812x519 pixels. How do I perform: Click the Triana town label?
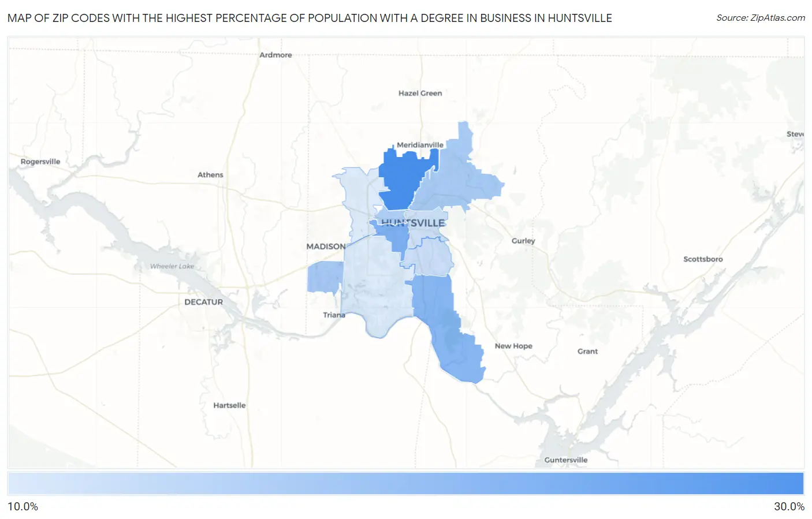coord(334,315)
